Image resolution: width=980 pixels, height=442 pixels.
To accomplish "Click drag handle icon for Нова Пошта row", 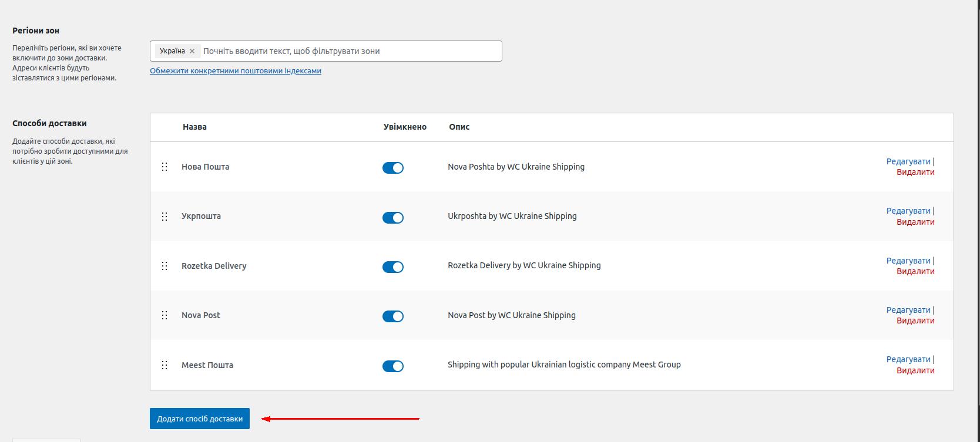I will point(165,167).
